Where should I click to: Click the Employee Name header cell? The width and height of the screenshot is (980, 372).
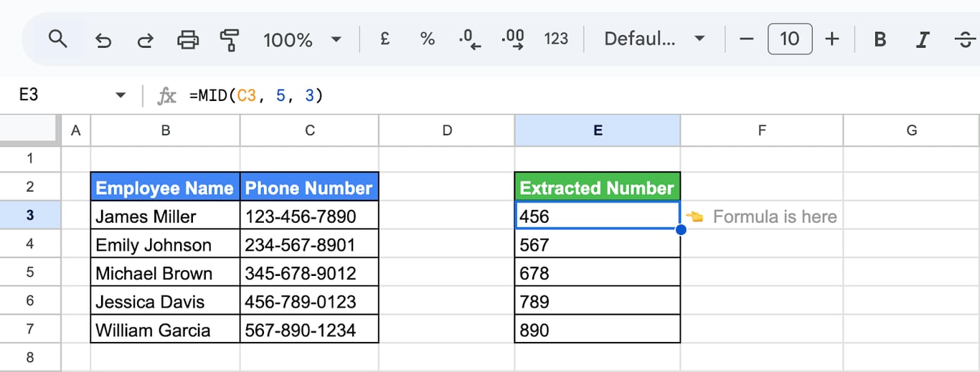[166, 188]
